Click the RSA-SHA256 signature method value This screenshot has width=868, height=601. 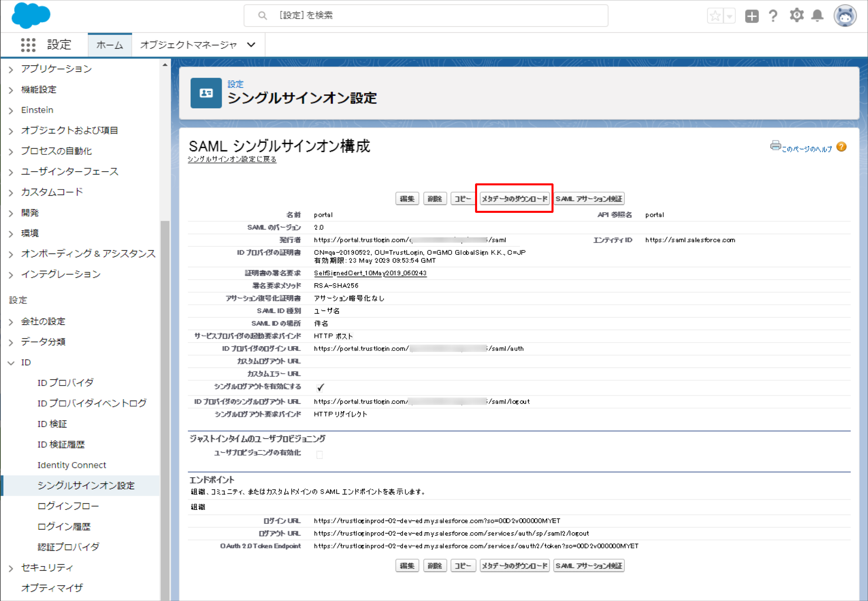pos(336,286)
